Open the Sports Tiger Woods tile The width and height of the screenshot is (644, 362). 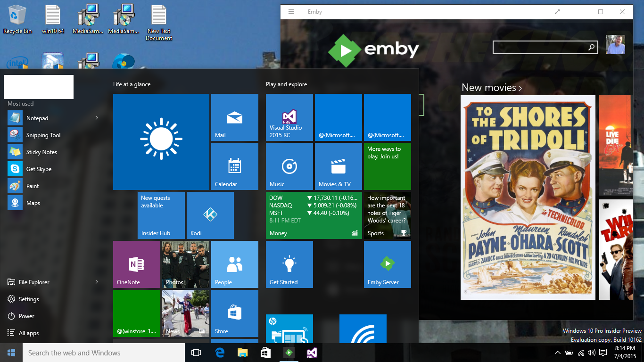[388, 215]
